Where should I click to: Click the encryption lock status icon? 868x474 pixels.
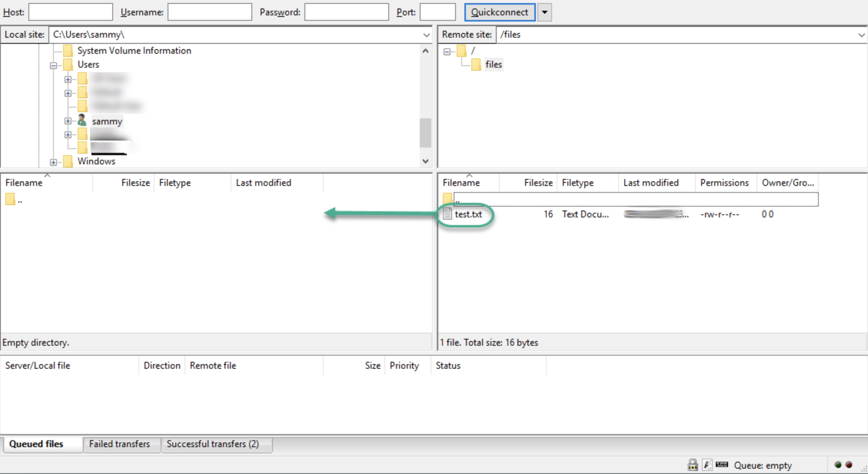click(693, 465)
